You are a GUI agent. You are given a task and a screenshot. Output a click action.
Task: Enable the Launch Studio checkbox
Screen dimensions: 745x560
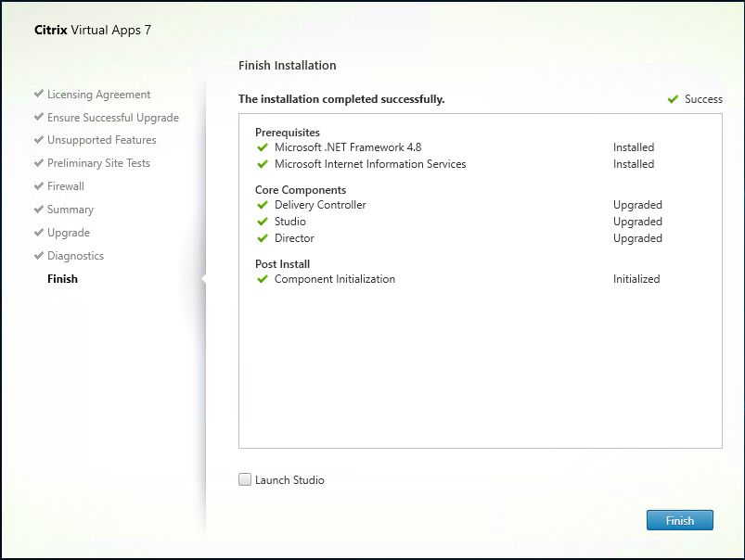pos(245,479)
